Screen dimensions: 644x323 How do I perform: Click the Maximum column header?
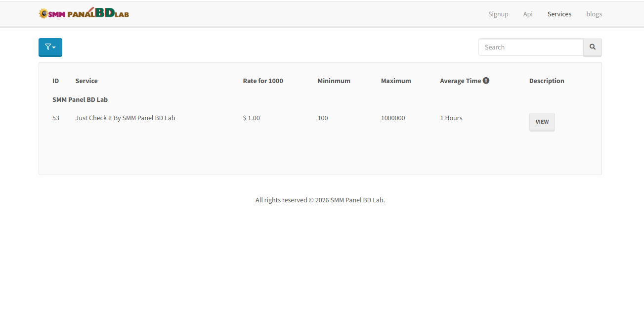(x=395, y=81)
